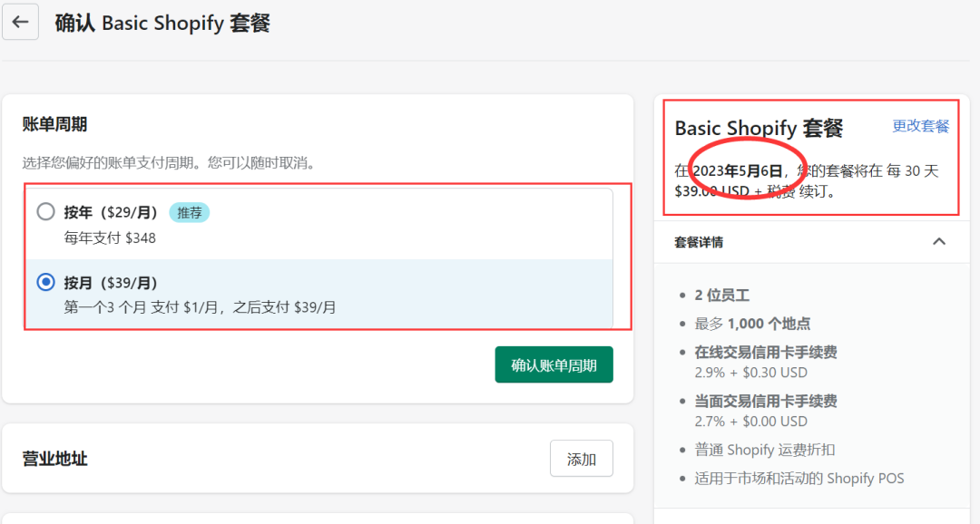Screen dimensions: 980x524
Task: Go back using the left arrow icon
Action: click(20, 22)
